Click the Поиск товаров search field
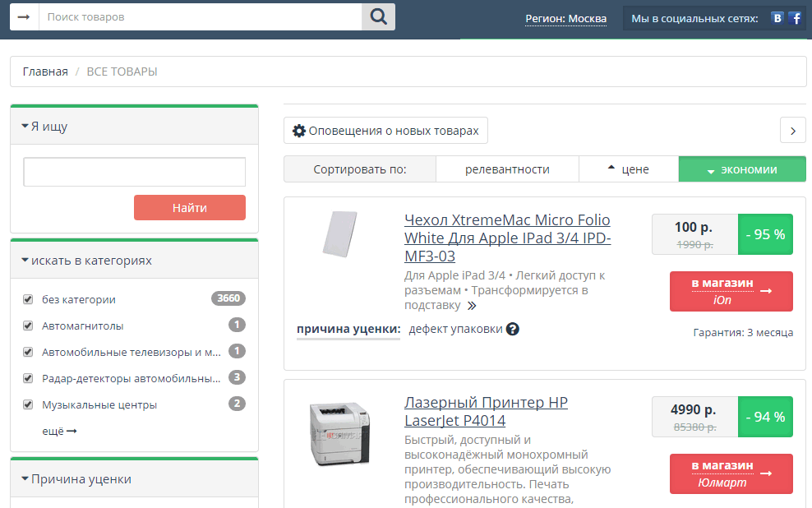Image resolution: width=812 pixels, height=508 pixels. [200, 17]
